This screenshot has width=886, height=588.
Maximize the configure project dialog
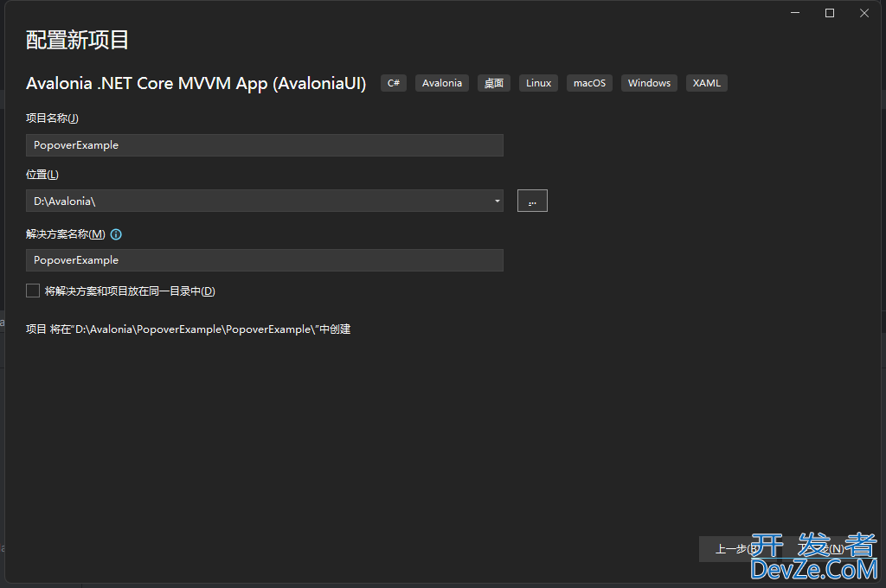point(830,13)
